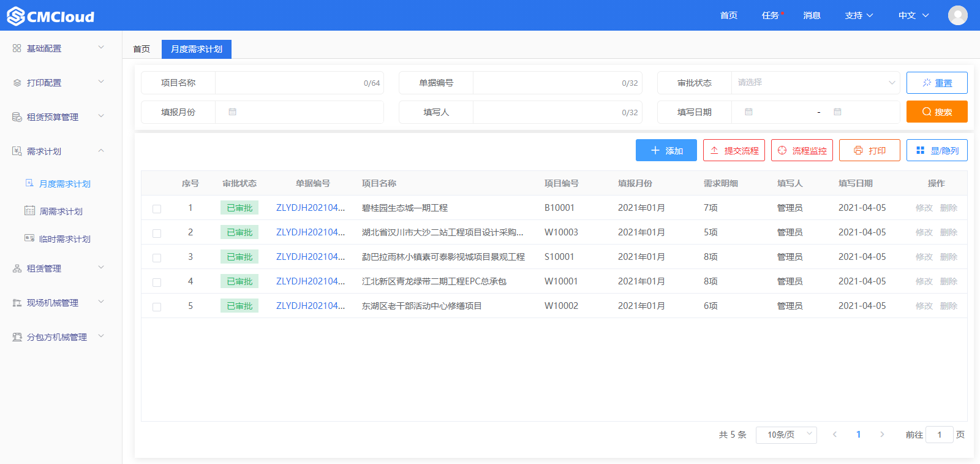980x464 pixels.
Task: Expand the 现场机械管理 menu chevron
Action: click(101, 302)
